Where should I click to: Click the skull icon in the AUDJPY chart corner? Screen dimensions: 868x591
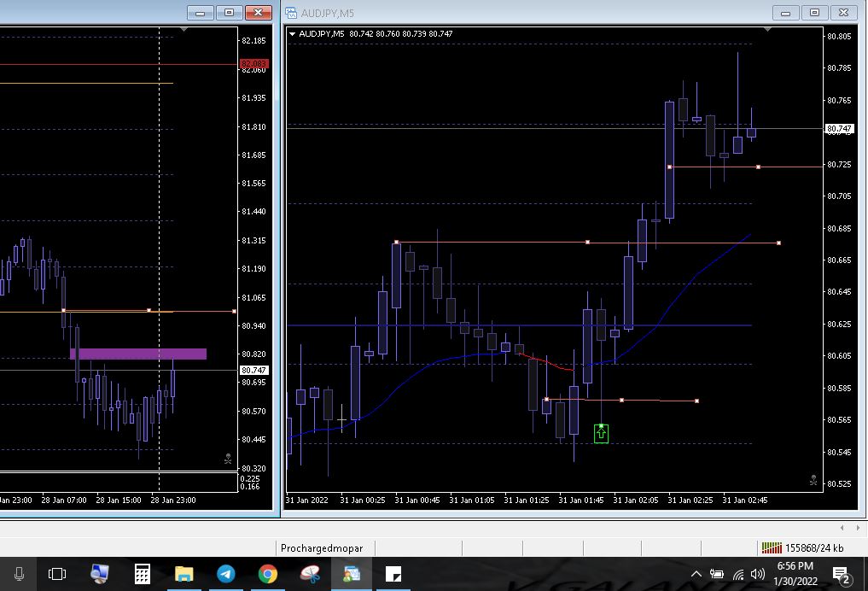[x=813, y=480]
